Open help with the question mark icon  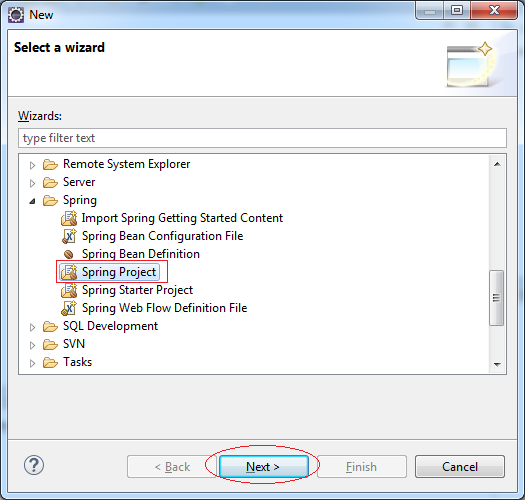[x=34, y=465]
